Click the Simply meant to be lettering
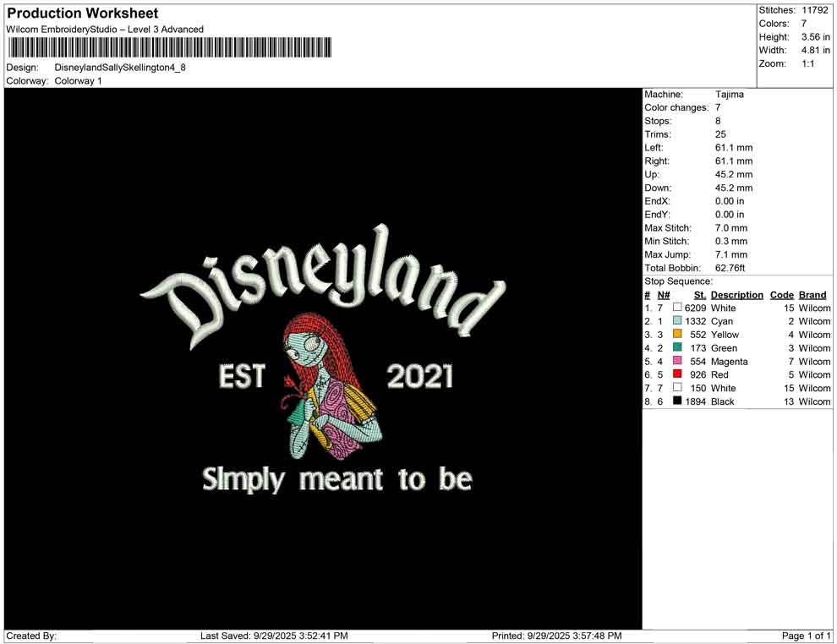Image resolution: width=837 pixels, height=644 pixels. pos(337,479)
